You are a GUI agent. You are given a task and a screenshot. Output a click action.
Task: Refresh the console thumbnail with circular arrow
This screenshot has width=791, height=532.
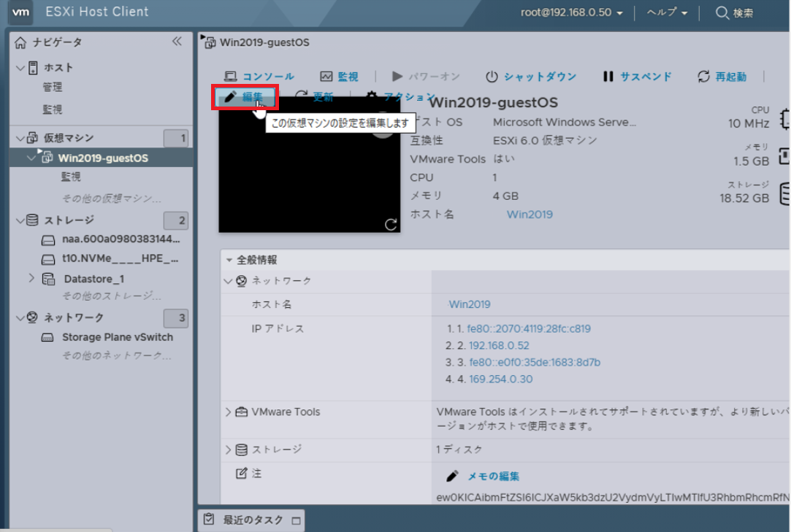391,224
